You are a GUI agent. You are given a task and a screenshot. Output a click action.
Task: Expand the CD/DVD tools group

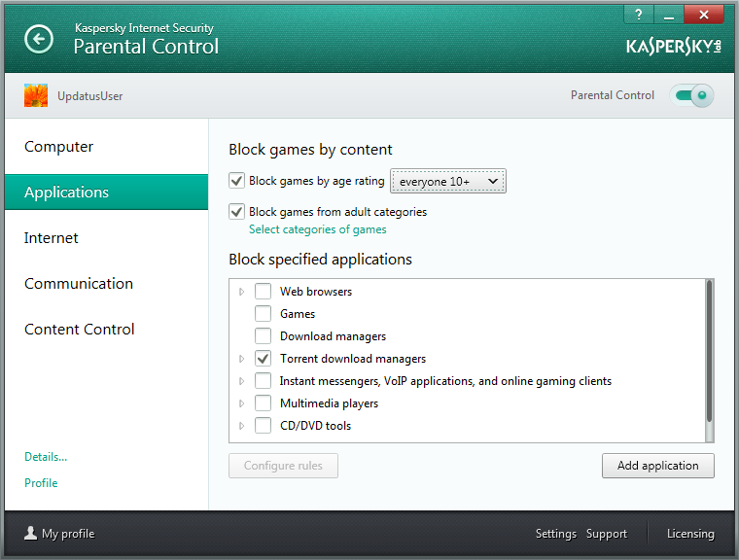[242, 426]
